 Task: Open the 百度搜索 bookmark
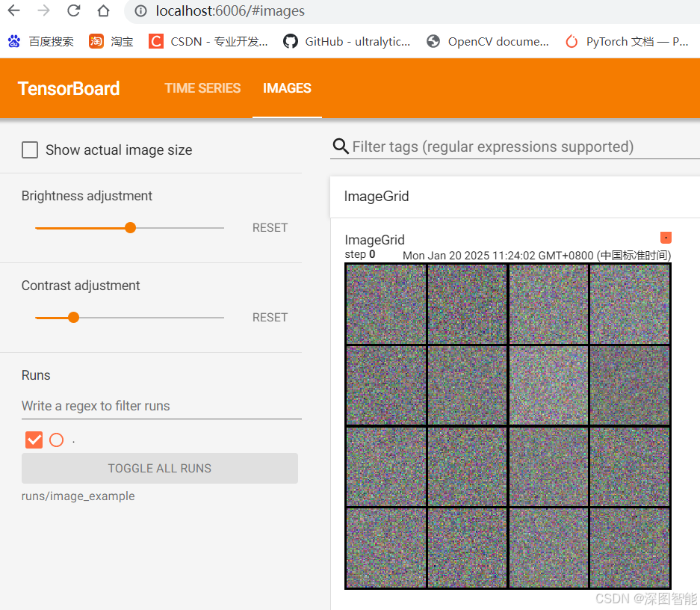pyautogui.click(x=40, y=42)
